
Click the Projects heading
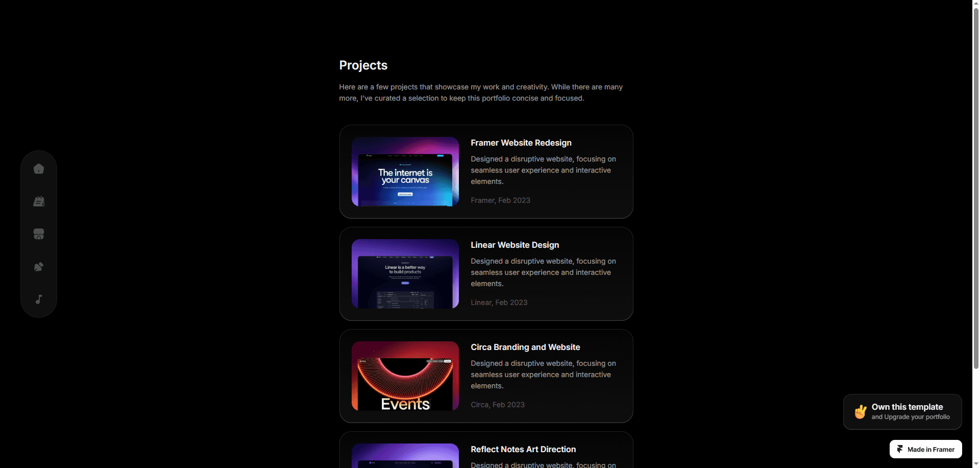click(363, 65)
